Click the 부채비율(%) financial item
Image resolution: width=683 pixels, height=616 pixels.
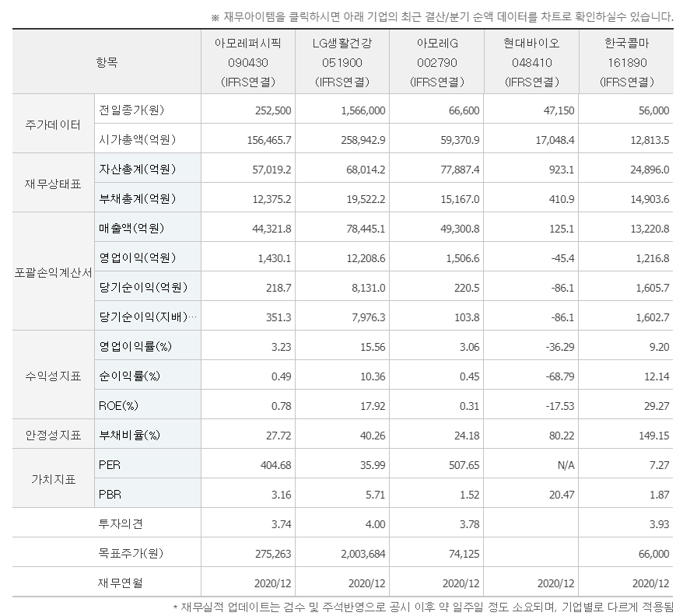click(129, 436)
